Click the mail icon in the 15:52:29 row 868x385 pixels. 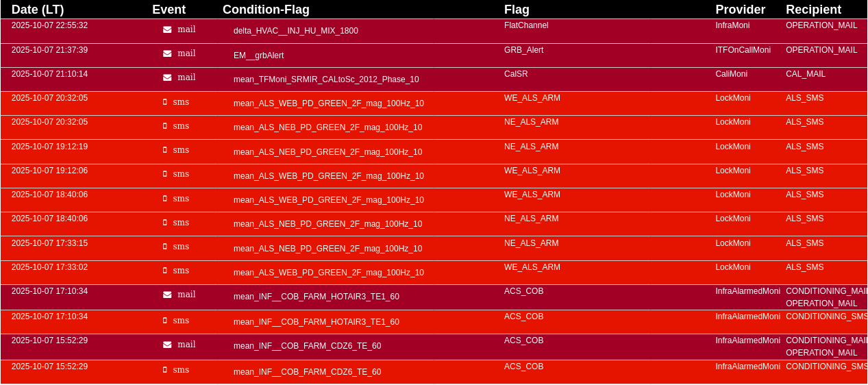coord(167,345)
